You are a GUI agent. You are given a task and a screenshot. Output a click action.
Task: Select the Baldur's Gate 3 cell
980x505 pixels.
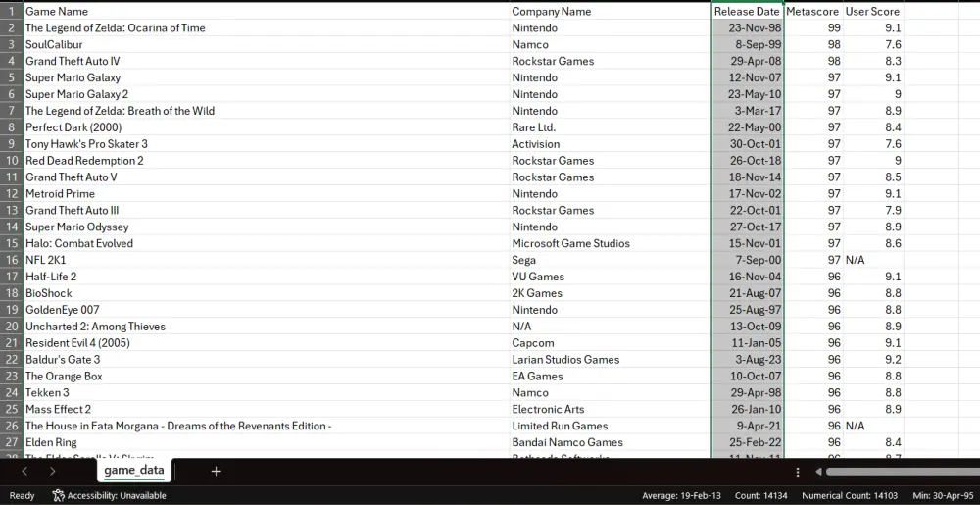click(x=267, y=359)
